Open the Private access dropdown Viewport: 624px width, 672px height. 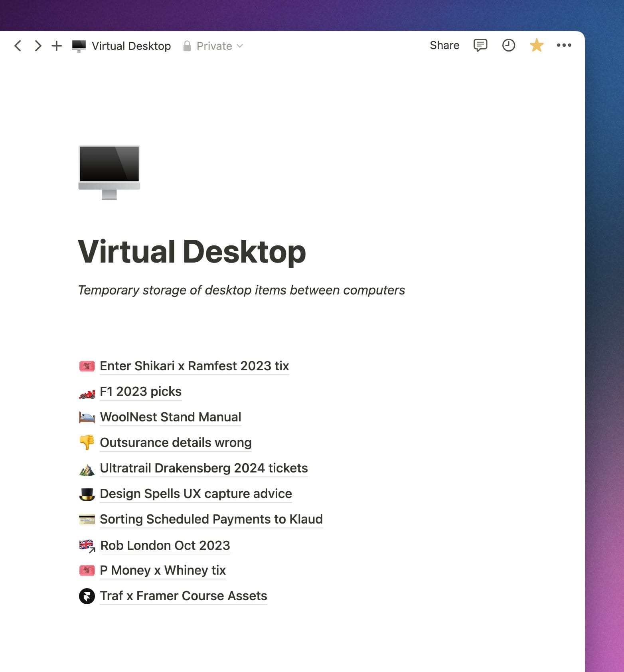click(x=219, y=46)
